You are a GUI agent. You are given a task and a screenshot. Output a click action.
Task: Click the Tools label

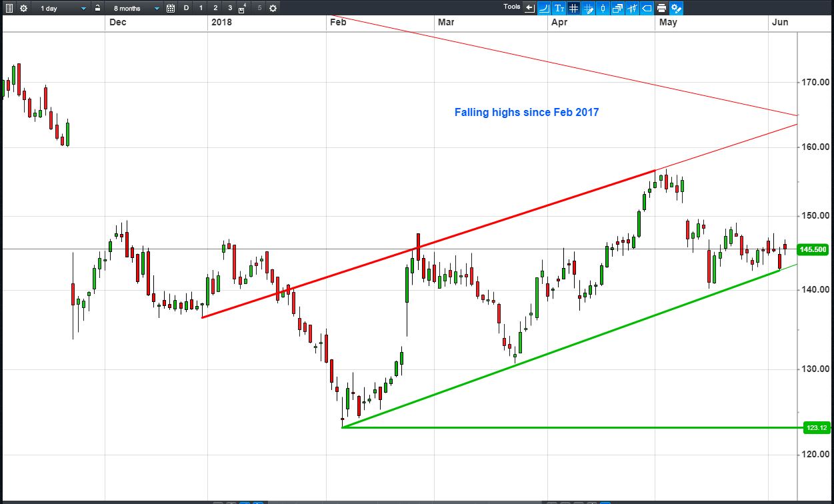[512, 7]
